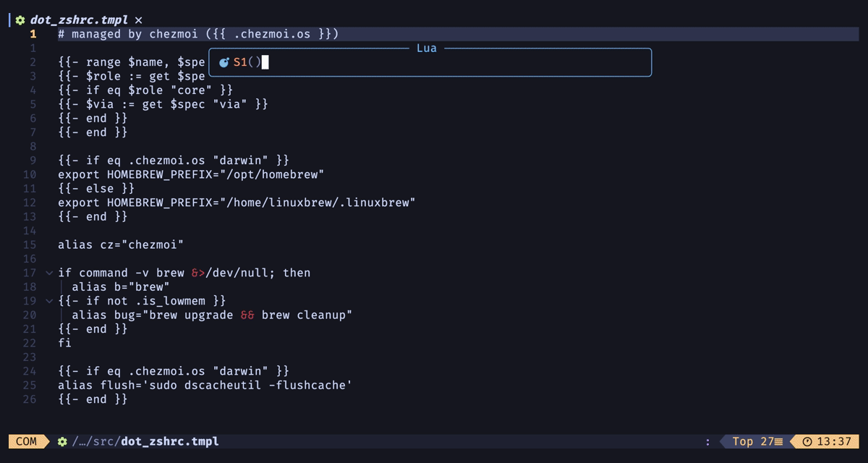Click the colon separator in statusline
Image resolution: width=868 pixels, height=463 pixels.
[x=707, y=441]
